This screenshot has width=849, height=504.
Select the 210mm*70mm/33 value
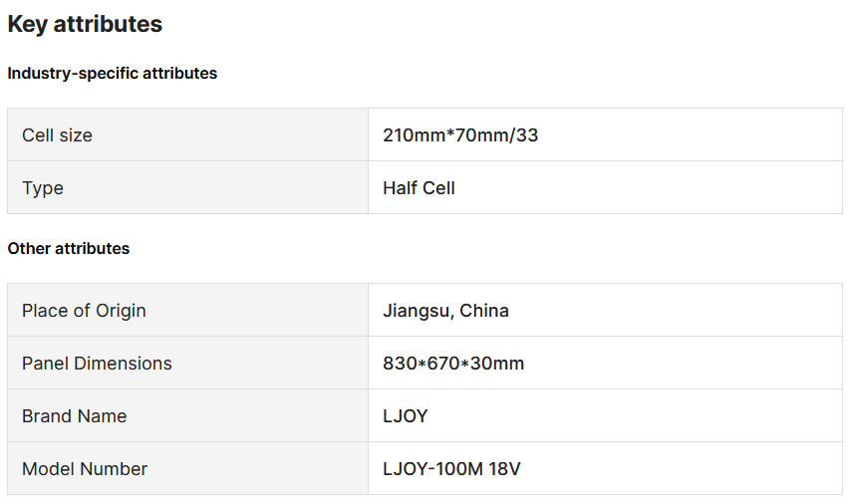coord(460,134)
